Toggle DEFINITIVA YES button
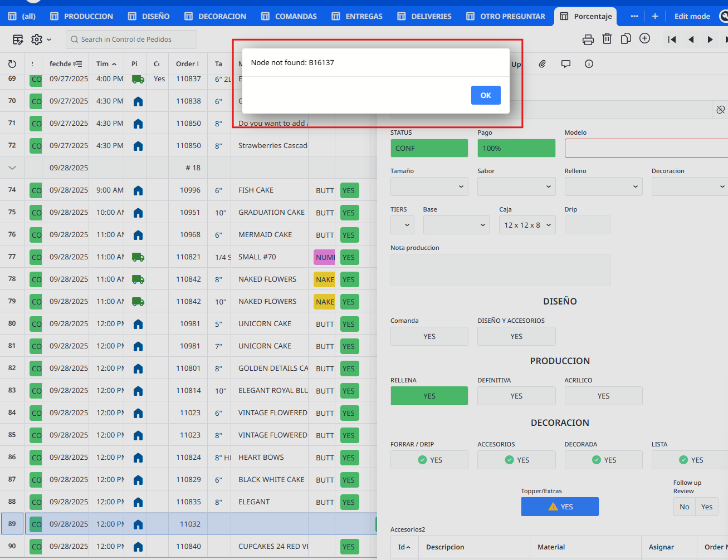Screen dimensions: 728x560 coord(516,396)
